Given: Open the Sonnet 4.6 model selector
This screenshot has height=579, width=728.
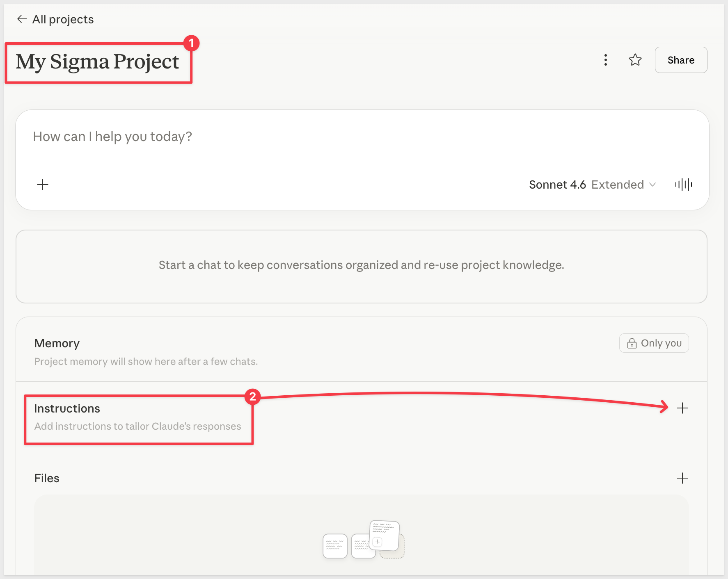Looking at the screenshot, I should point(557,185).
